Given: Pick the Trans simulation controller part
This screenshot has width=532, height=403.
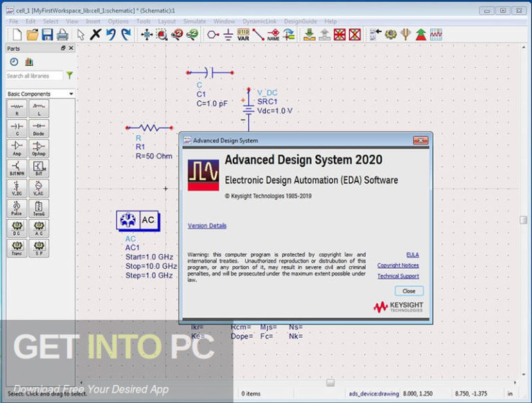Looking at the screenshot, I should pyautogui.click(x=17, y=249).
